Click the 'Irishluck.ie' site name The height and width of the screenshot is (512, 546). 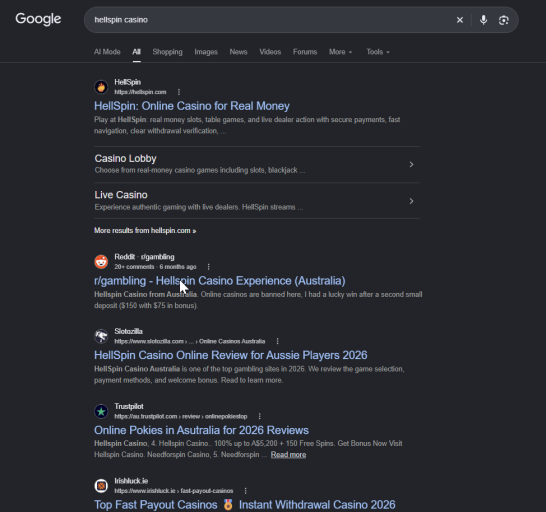131,481
